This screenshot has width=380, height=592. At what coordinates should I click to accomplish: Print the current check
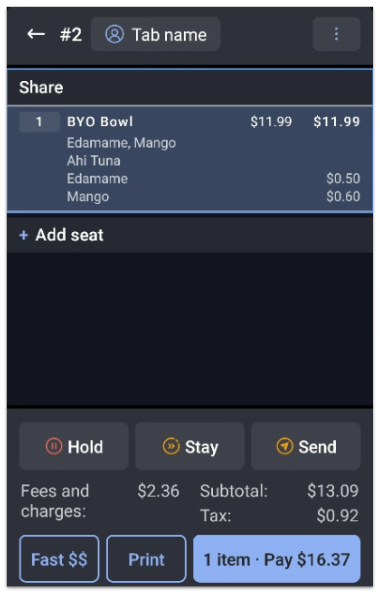pos(146,559)
